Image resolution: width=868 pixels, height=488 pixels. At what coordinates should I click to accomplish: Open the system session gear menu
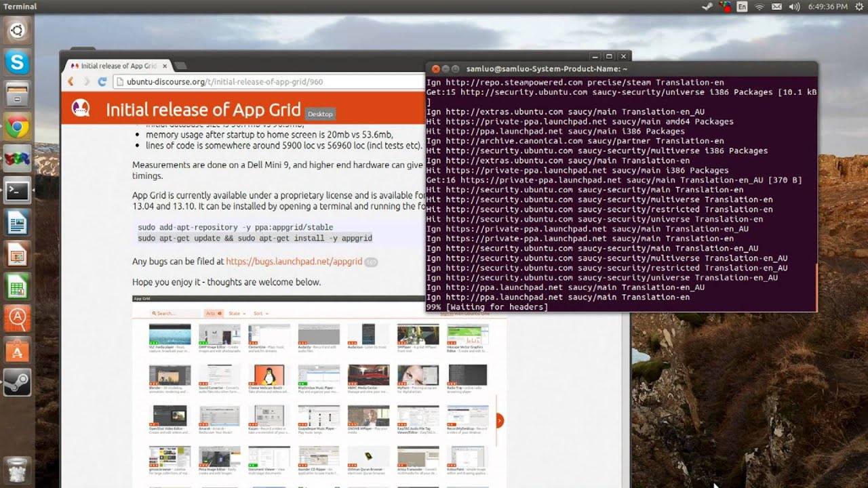[859, 7]
